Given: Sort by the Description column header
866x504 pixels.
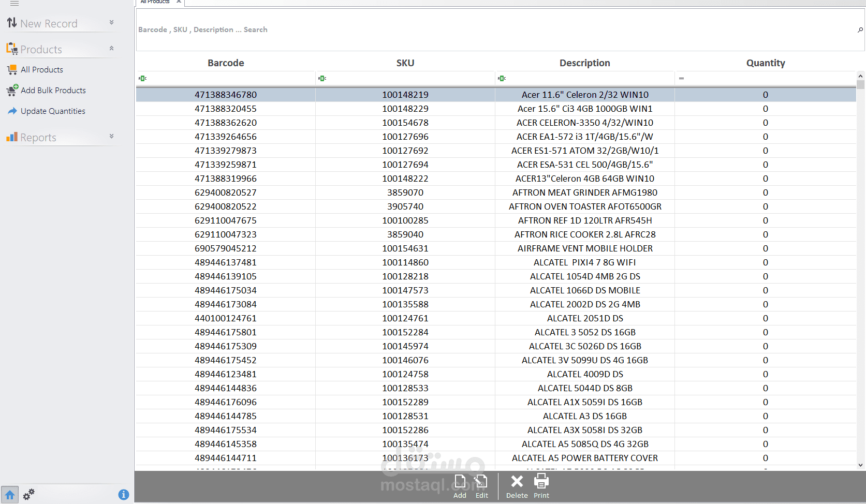Looking at the screenshot, I should 585,63.
